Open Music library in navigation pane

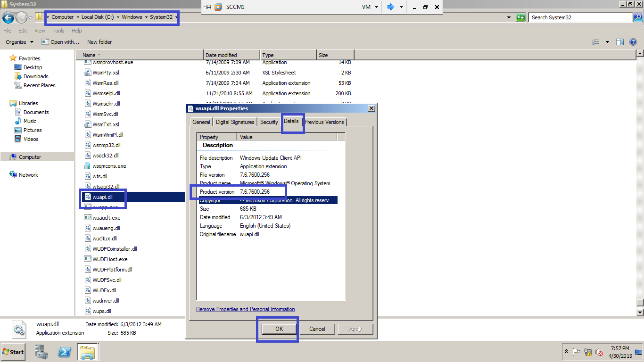tap(30, 121)
